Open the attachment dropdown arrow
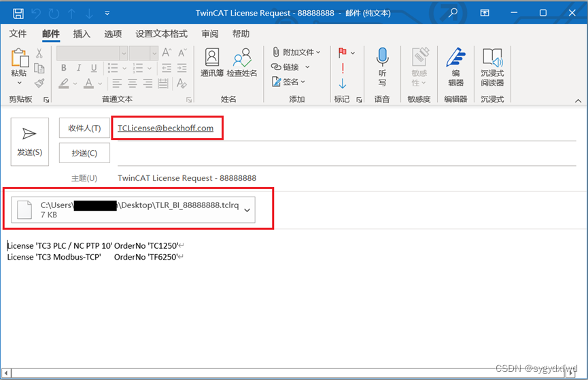The image size is (588, 380). [247, 210]
